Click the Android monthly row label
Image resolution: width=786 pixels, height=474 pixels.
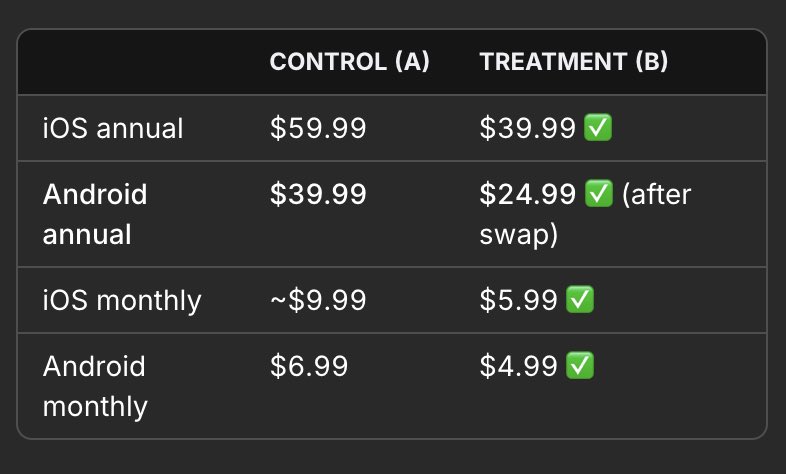click(x=95, y=386)
